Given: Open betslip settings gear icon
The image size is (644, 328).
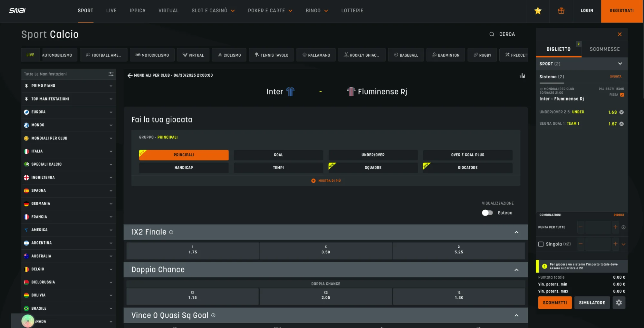Looking at the screenshot, I should click(x=619, y=303).
